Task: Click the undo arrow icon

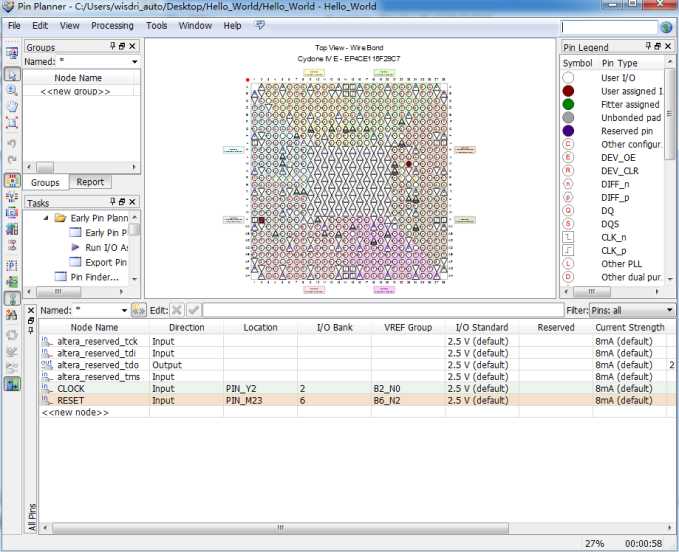Action: 12,144
